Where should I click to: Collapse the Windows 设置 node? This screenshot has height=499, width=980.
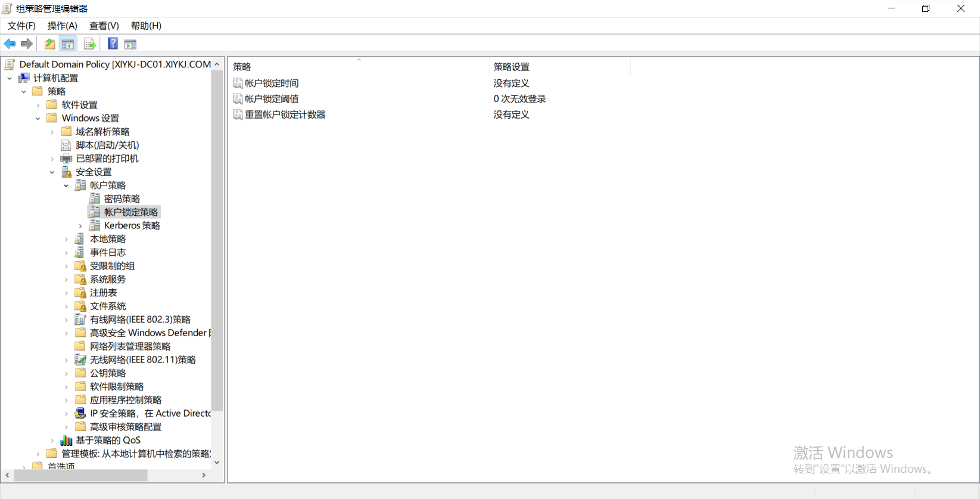[38, 118]
